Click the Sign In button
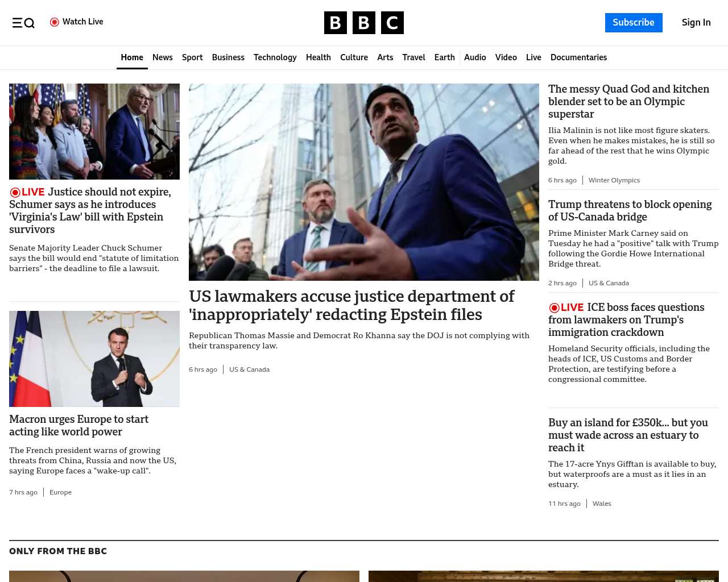The width and height of the screenshot is (728, 582). (x=696, y=23)
